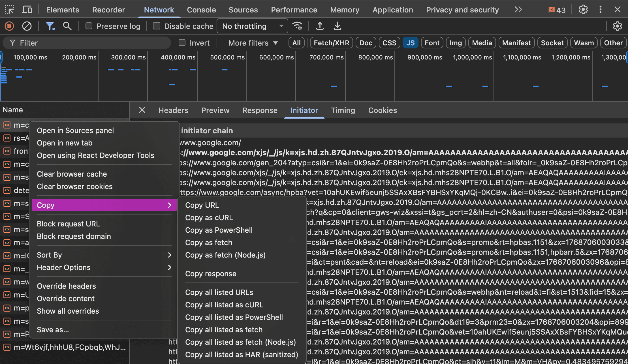Tick the Invert filter checkbox
This screenshot has height=364, width=628.
point(182,43)
